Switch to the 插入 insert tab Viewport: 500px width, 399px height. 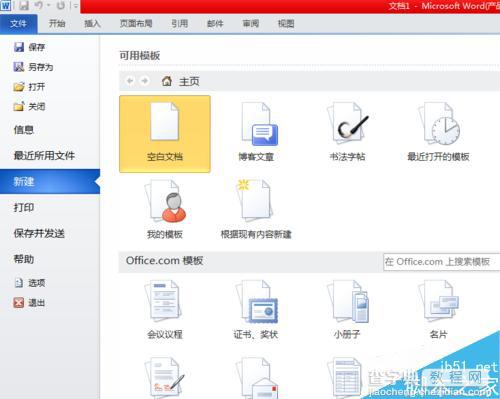92,24
